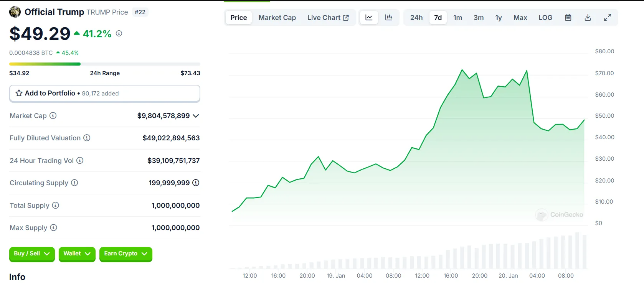Click the 24h Range progress bar
644x283 pixels.
coord(105,64)
